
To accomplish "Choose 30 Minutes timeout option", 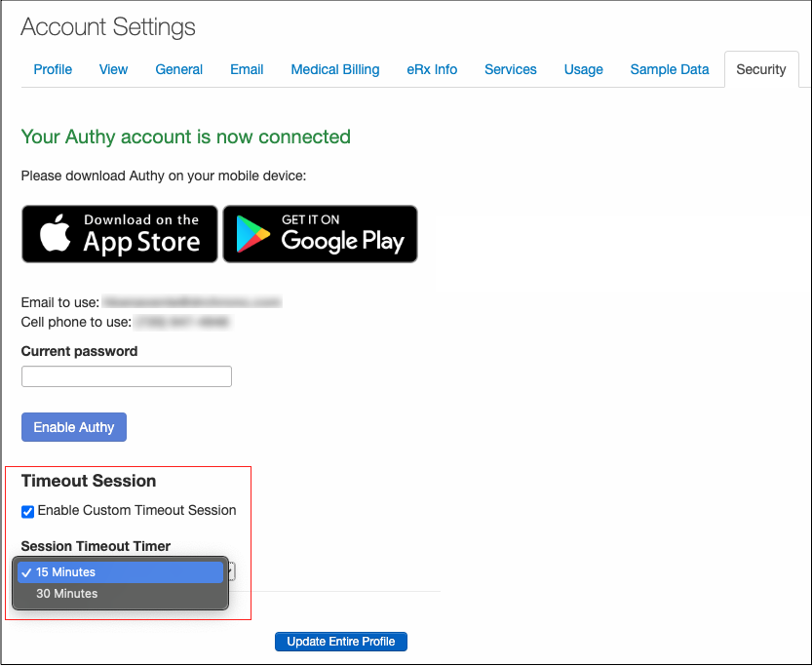I will click(120, 594).
